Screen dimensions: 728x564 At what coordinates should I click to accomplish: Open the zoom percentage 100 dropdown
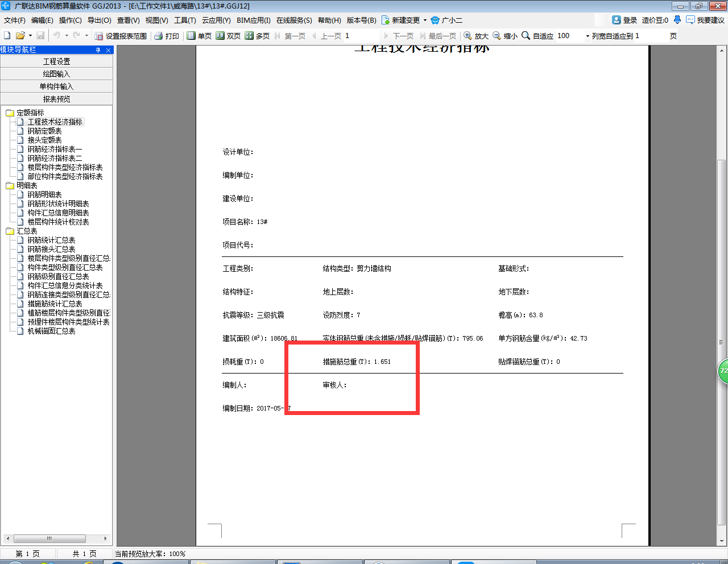[588, 36]
